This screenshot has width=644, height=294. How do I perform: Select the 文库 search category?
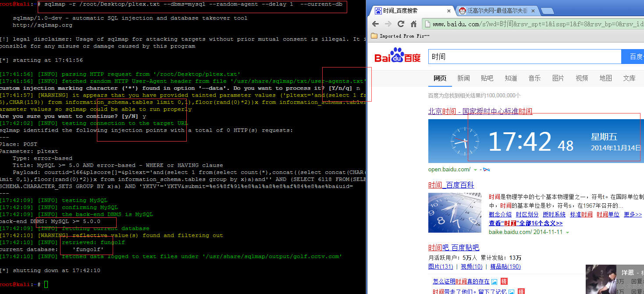pyautogui.click(x=629, y=78)
